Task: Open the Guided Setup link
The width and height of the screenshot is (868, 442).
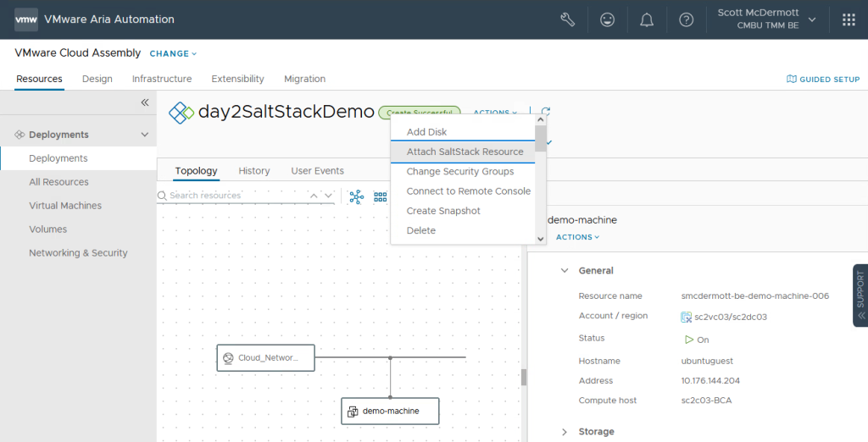Action: point(823,80)
